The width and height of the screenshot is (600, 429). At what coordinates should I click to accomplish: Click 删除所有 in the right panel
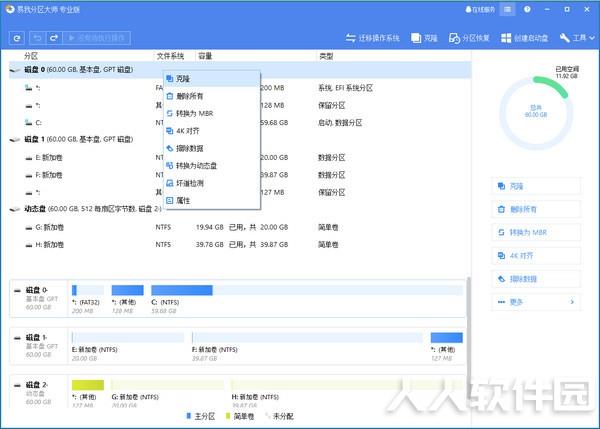536,209
